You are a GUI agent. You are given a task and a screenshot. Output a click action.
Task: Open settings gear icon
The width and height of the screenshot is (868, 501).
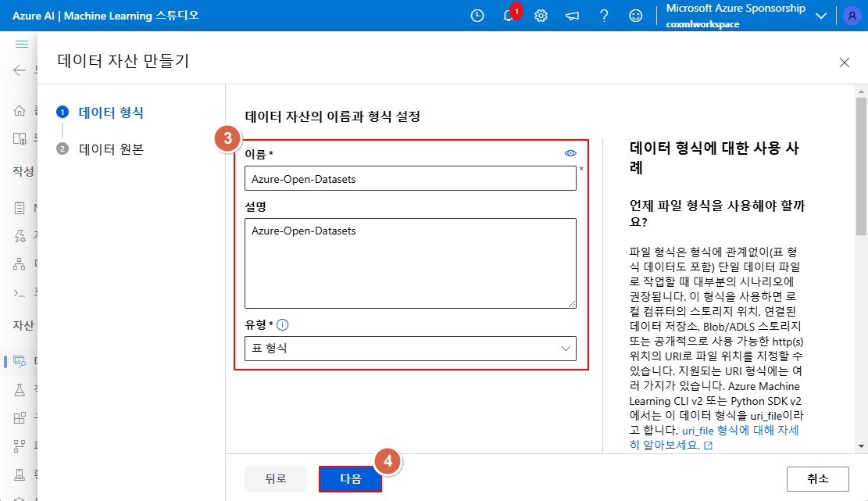coord(541,16)
